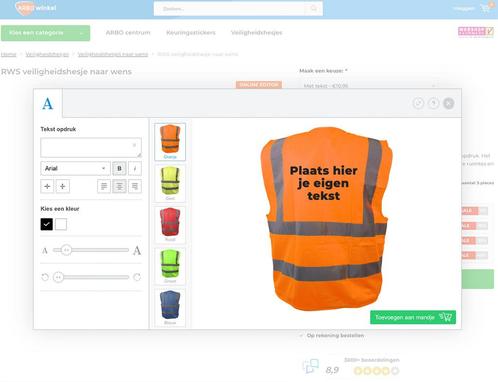Click the Veiligheidshesjes breadcrumb link
Image resolution: width=498 pixels, height=382 pixels.
pos(47,54)
